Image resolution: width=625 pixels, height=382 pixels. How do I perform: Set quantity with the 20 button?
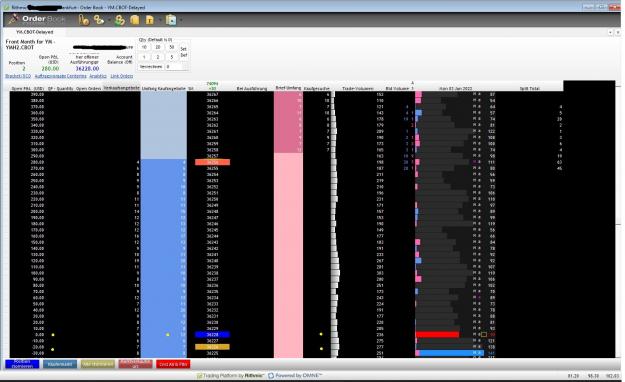[158, 47]
